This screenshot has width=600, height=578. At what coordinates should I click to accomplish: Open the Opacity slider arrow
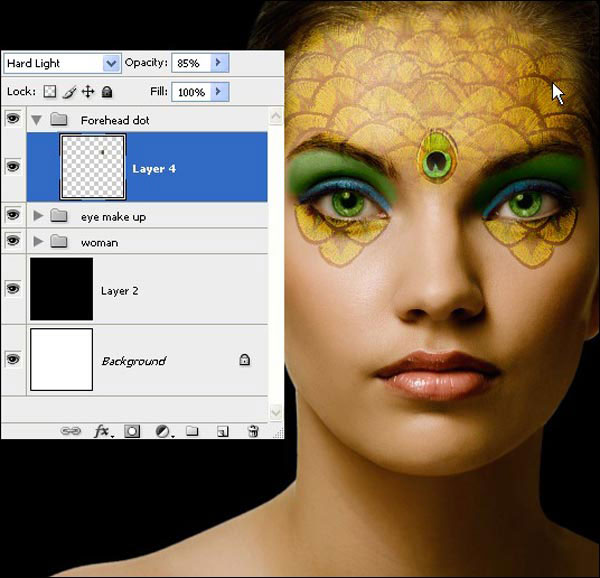click(219, 63)
